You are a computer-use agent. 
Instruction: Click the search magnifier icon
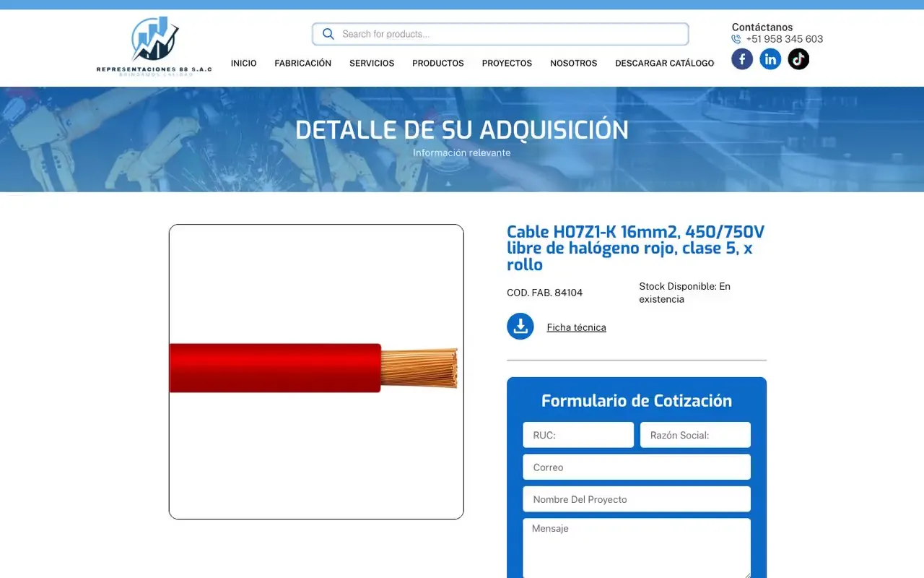pyautogui.click(x=328, y=34)
